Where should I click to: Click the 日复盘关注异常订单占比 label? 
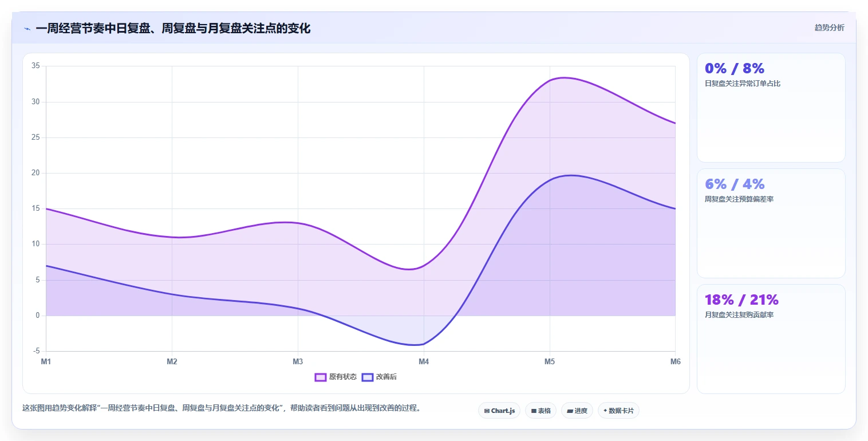coord(743,84)
